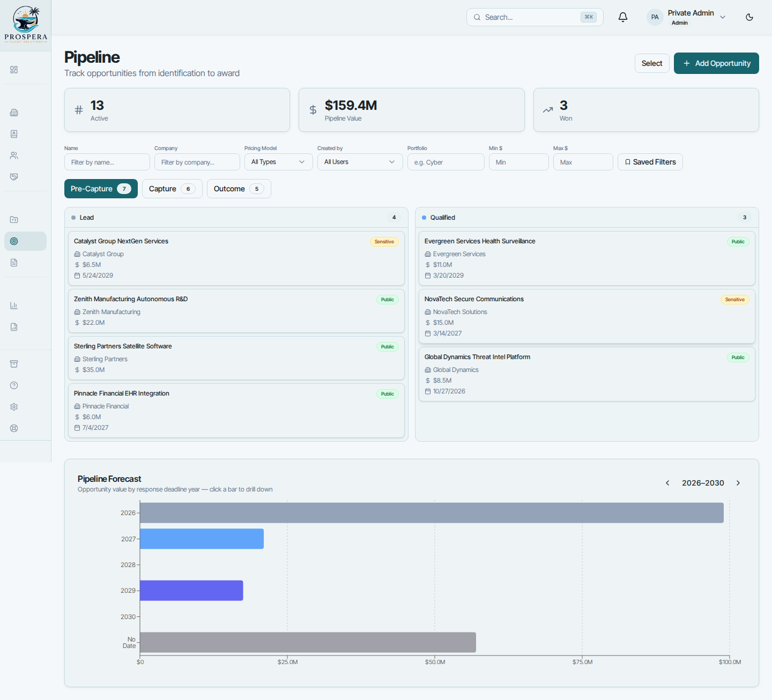Click the Sensitive badge on Catalyst card
This screenshot has height=700, width=772.
pyautogui.click(x=384, y=242)
